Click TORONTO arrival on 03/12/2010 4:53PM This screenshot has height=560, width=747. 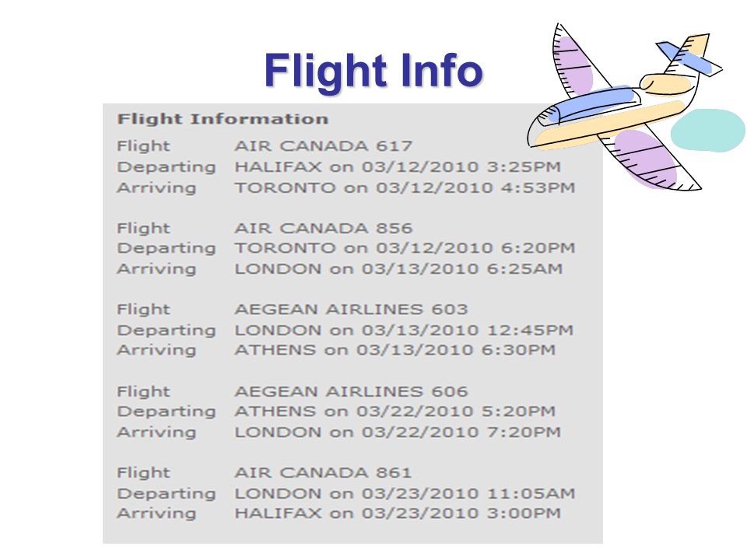pos(405,187)
